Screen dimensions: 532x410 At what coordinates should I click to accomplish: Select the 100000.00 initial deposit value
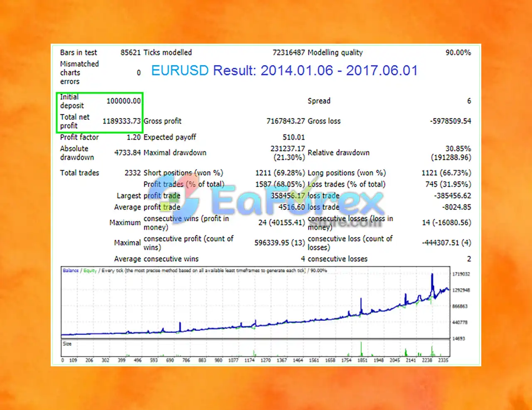pyautogui.click(x=124, y=101)
